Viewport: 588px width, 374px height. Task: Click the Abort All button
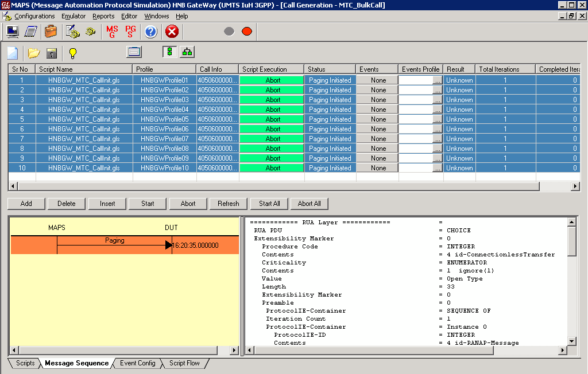(x=310, y=204)
